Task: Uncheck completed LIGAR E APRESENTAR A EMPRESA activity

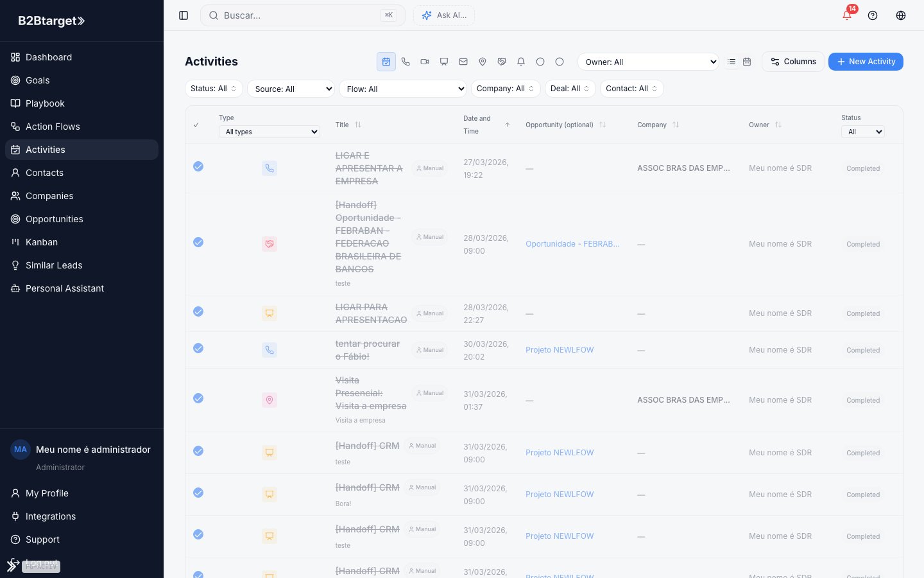Action: click(x=198, y=166)
